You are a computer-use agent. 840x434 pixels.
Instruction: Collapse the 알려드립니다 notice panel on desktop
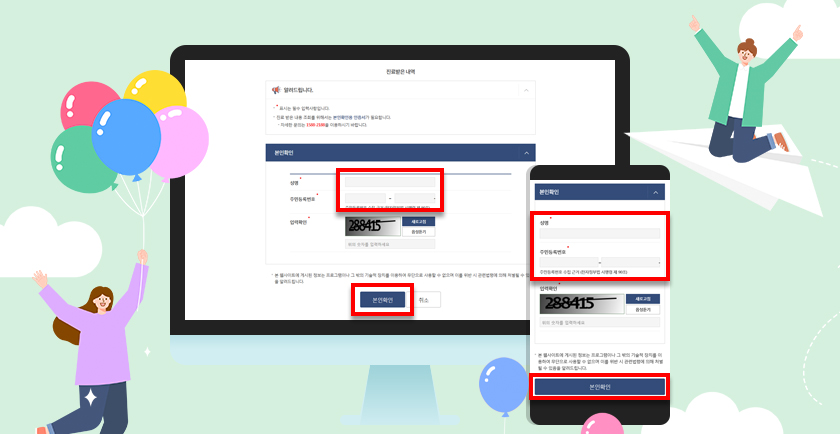point(526,90)
